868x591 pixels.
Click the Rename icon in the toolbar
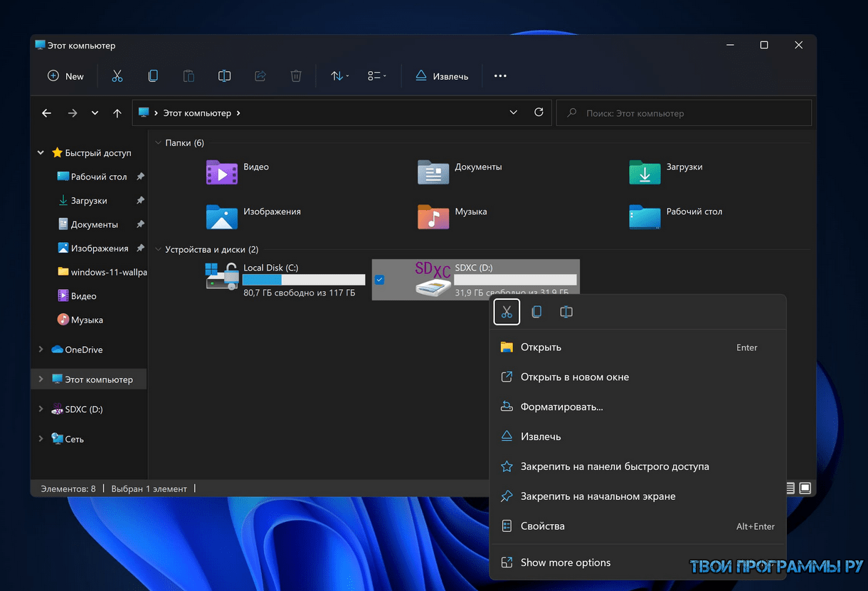point(224,76)
